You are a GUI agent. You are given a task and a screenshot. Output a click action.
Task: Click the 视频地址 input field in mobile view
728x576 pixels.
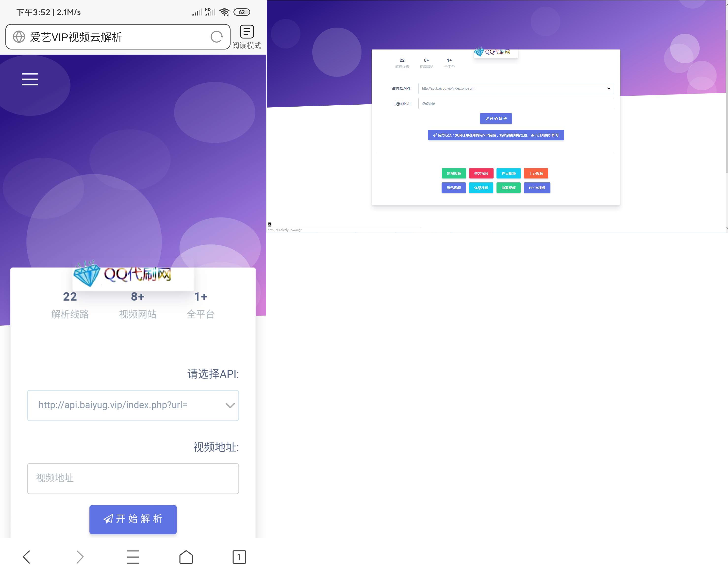tap(133, 478)
